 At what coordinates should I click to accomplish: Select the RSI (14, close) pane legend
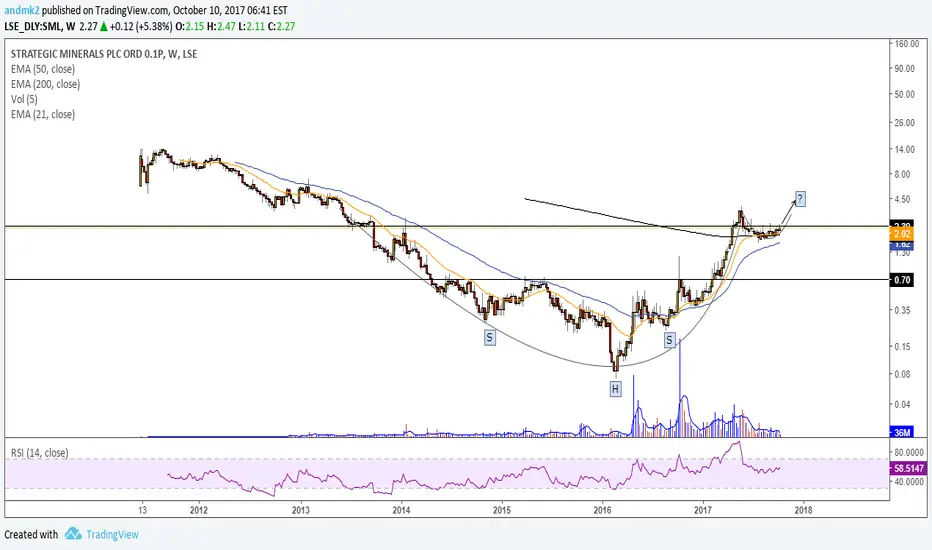coord(39,452)
